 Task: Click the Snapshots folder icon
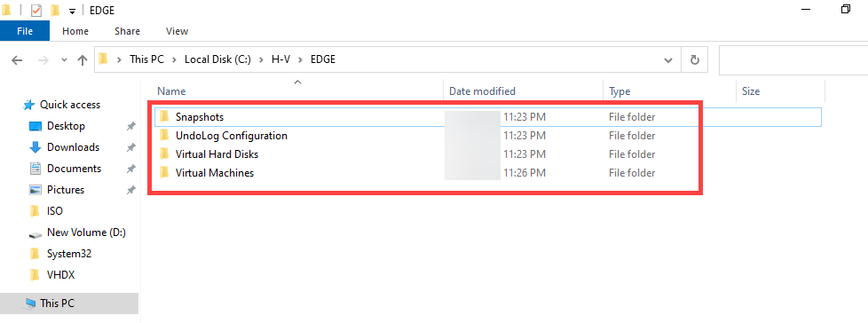point(164,117)
